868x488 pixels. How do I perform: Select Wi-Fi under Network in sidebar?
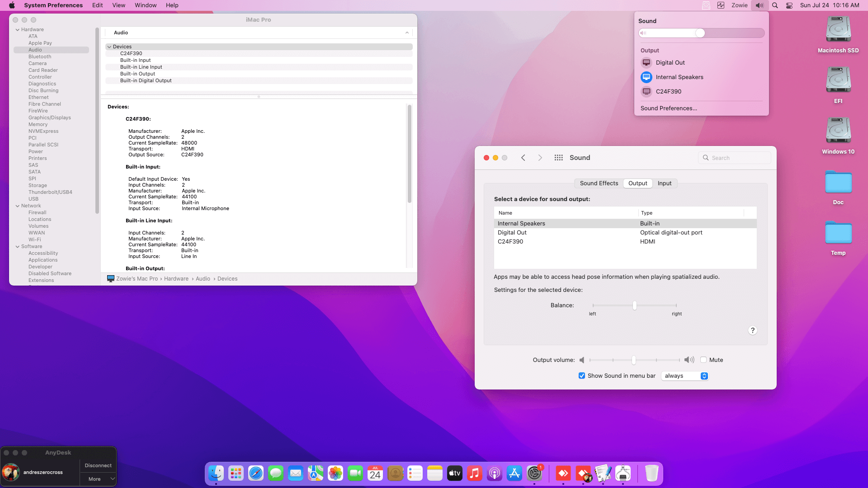point(35,240)
